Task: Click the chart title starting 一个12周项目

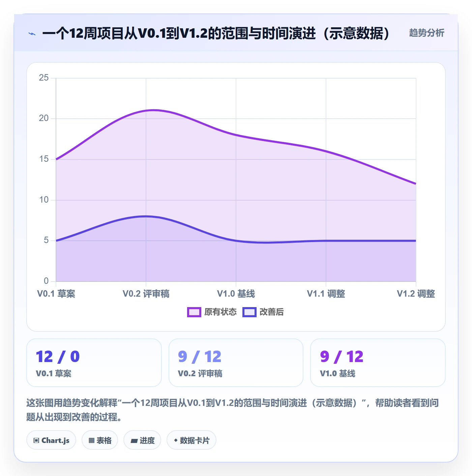Action: click(216, 33)
